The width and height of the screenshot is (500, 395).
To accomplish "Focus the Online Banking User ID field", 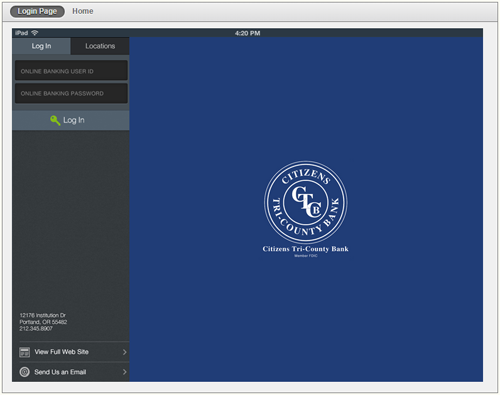I will [x=71, y=71].
